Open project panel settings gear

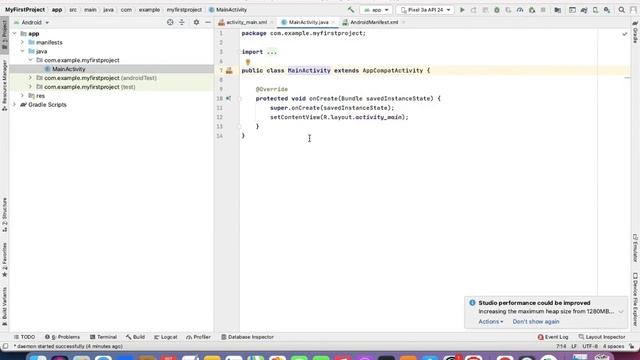click(196, 22)
